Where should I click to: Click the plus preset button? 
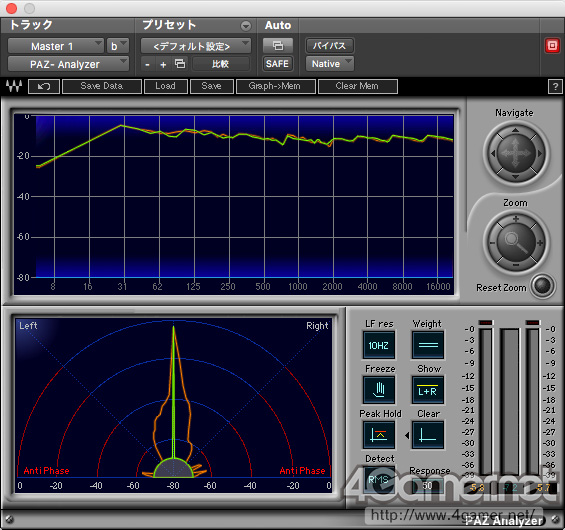point(163,64)
